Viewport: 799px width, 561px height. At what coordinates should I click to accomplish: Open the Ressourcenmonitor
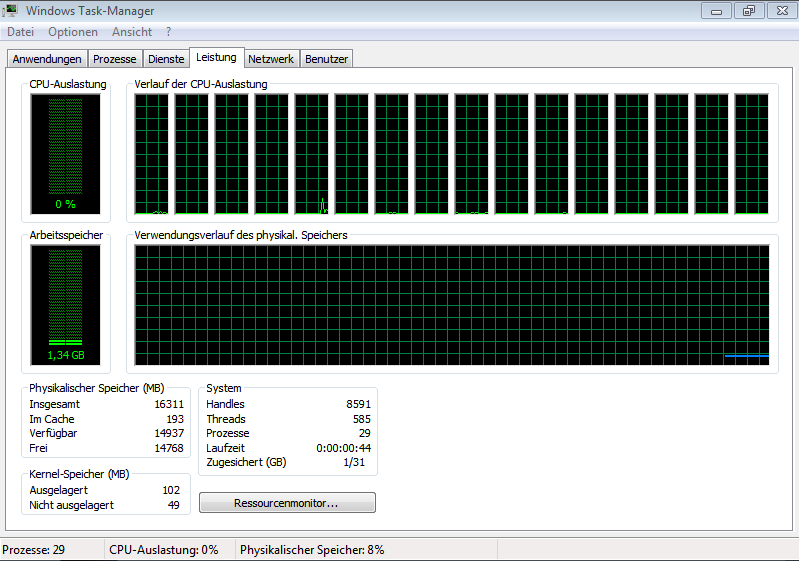click(287, 503)
